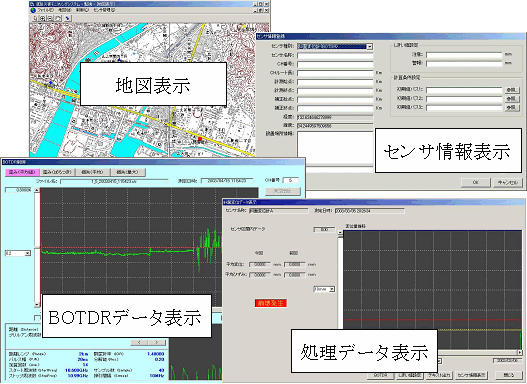Click the < previous button in BOTDR window
The image size is (527, 384).
(139, 343)
